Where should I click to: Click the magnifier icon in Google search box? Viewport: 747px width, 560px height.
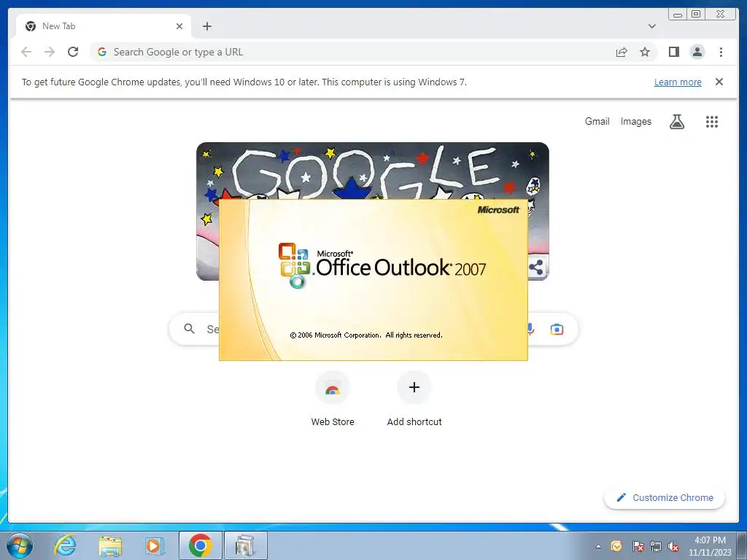click(189, 329)
